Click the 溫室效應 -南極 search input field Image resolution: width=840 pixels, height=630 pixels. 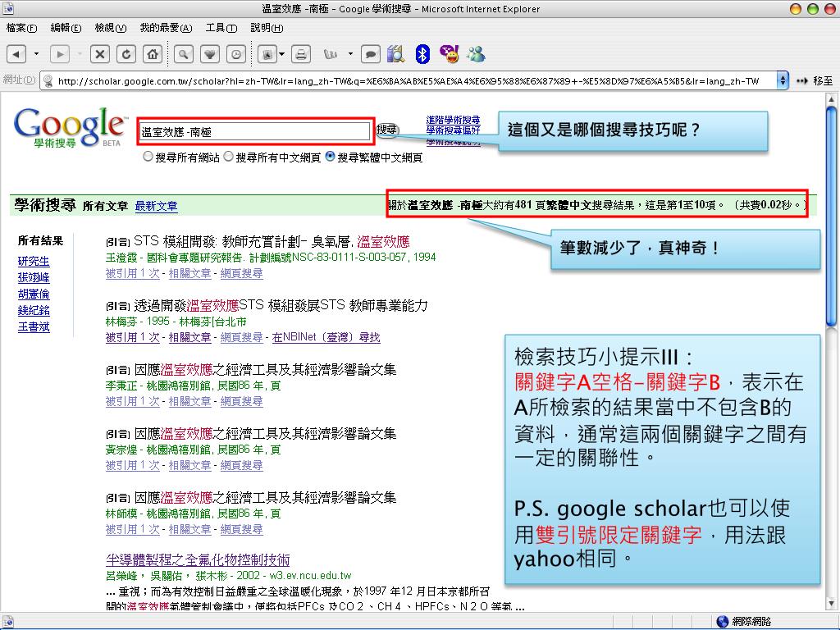(x=254, y=131)
